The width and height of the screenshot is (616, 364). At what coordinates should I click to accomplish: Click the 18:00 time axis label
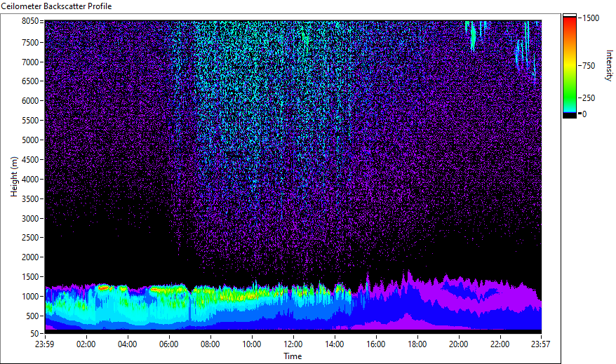[417, 344]
